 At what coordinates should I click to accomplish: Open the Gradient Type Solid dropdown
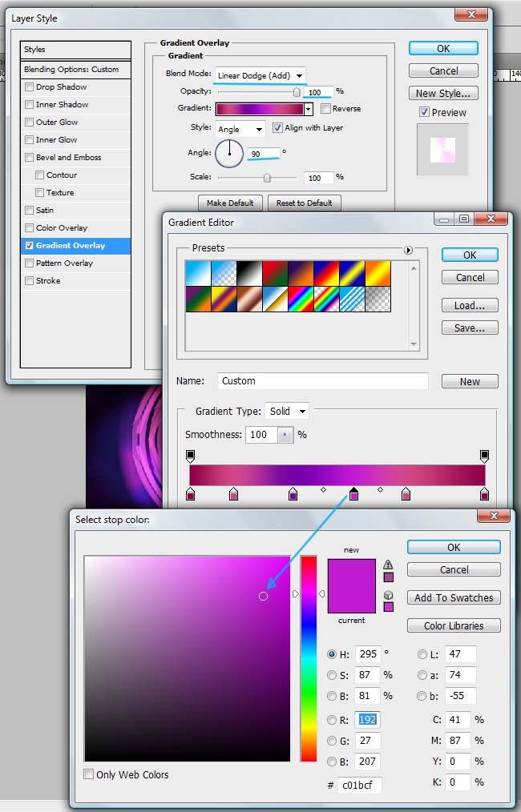[287, 411]
